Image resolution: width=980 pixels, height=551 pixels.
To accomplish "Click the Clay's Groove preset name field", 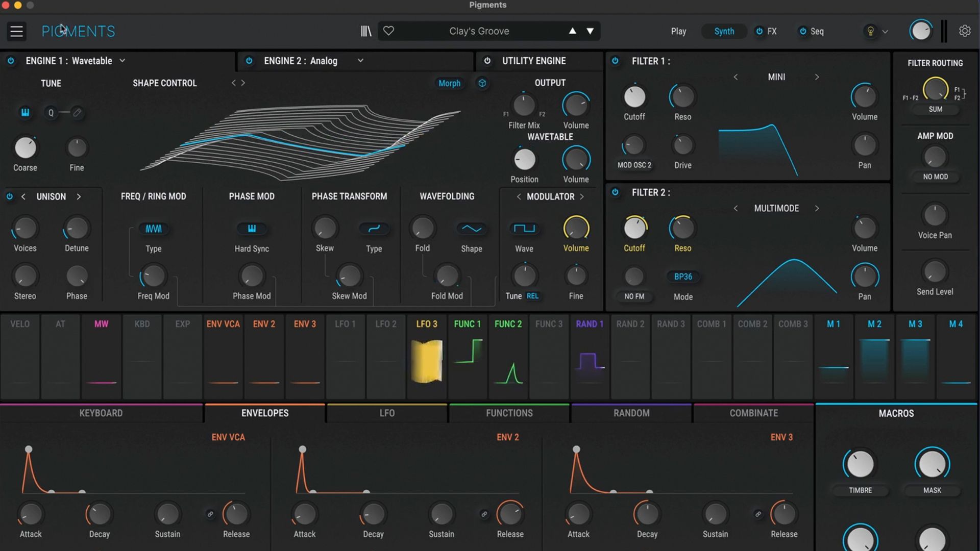I will pyautogui.click(x=480, y=31).
